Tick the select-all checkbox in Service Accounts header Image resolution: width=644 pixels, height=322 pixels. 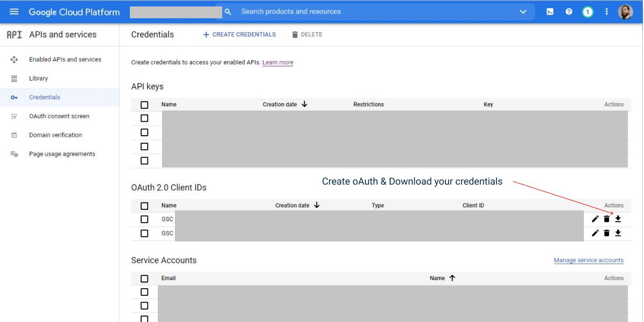(144, 279)
